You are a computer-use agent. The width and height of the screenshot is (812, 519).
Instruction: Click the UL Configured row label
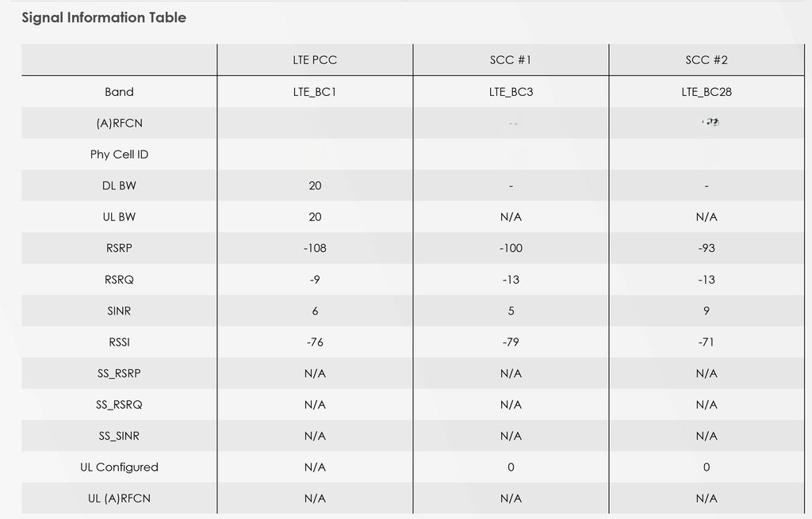119,467
